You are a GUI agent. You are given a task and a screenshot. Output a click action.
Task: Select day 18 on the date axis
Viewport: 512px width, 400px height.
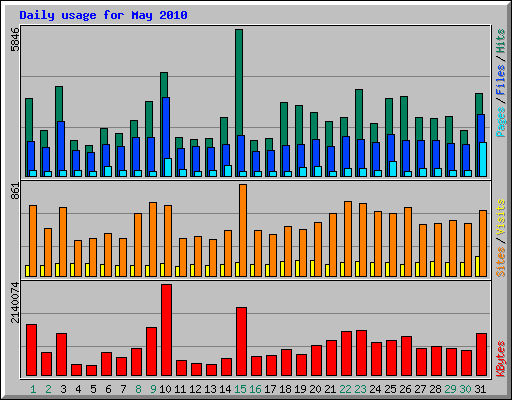click(x=285, y=389)
